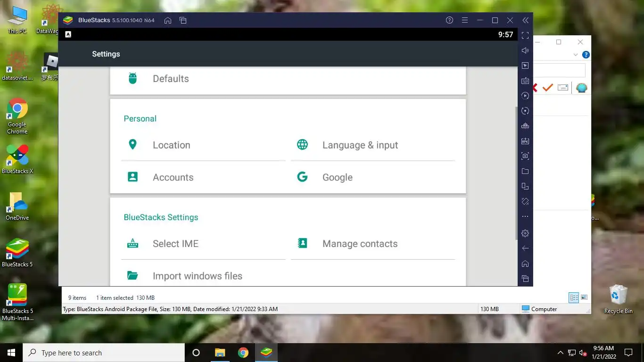Screen dimensions: 644x362
Task: Open the Windows Start menu
Action: pyautogui.click(x=11, y=353)
